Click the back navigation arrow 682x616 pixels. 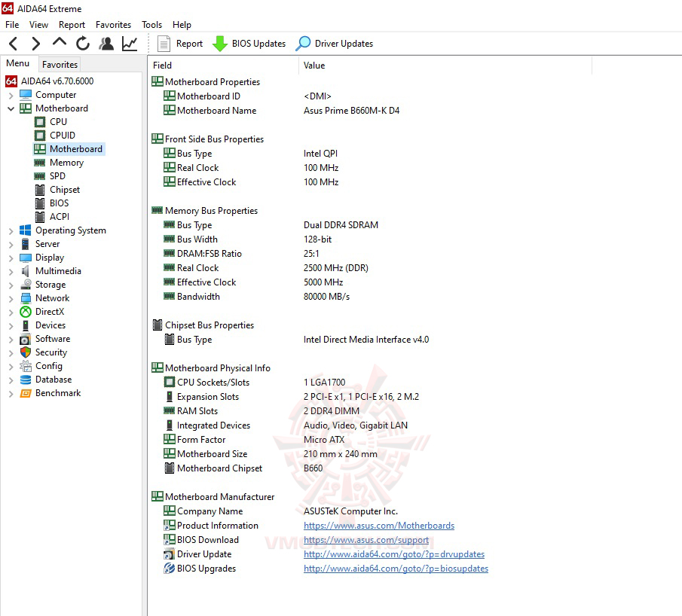click(12, 43)
